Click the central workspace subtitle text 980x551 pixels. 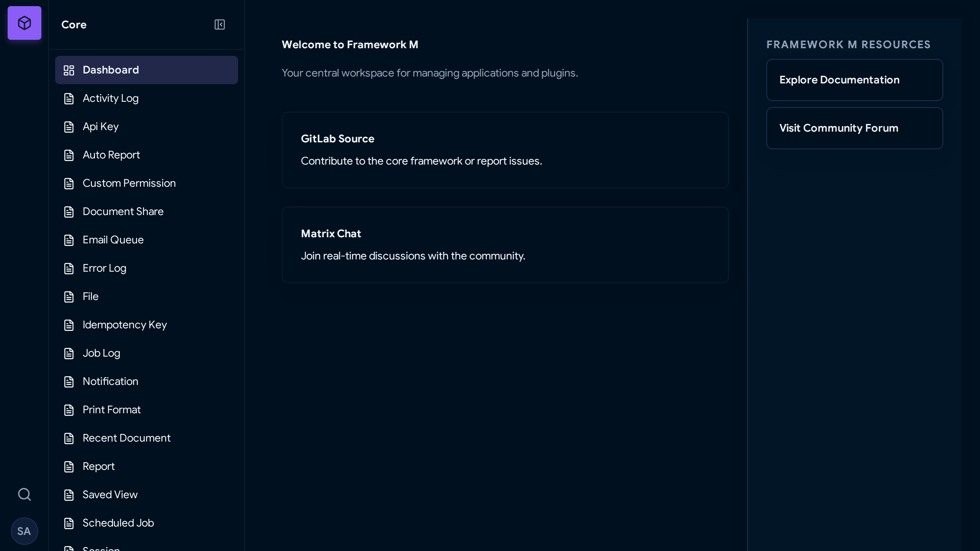click(430, 73)
